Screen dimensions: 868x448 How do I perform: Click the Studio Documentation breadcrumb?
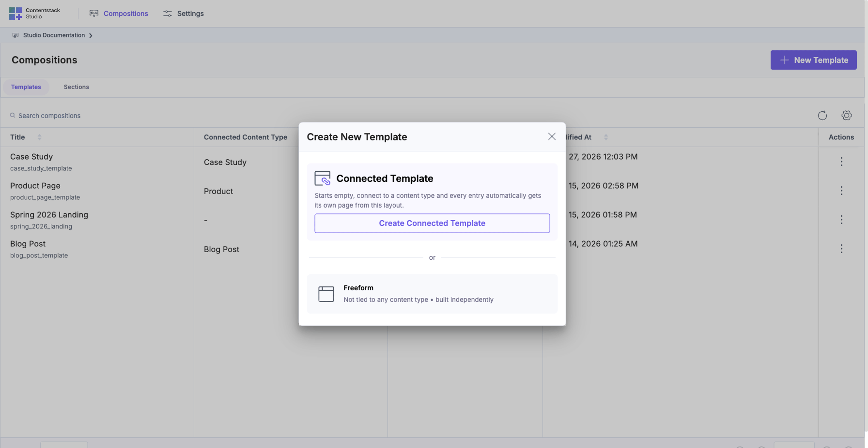(54, 35)
